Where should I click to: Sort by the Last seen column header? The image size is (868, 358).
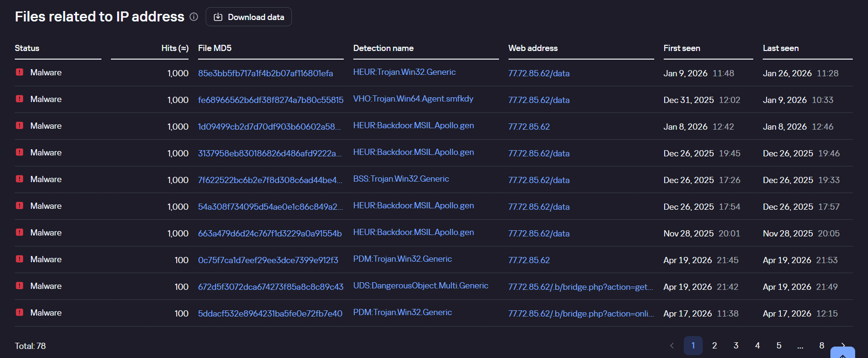[x=781, y=48]
